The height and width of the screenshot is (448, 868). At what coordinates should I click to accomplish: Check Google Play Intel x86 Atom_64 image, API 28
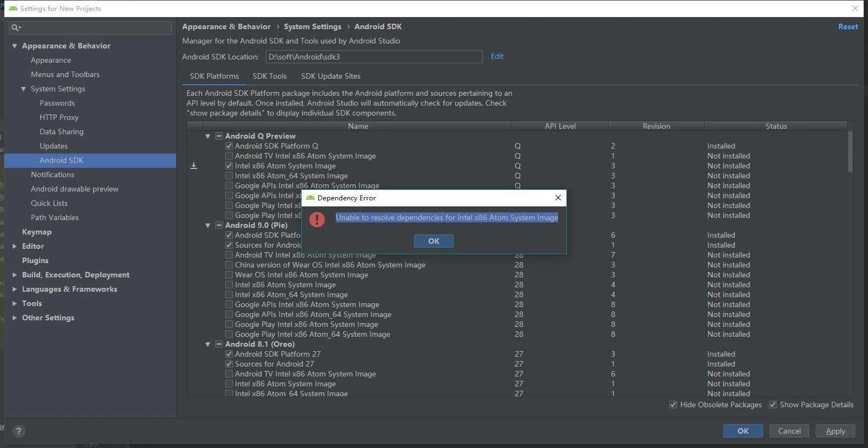click(229, 334)
